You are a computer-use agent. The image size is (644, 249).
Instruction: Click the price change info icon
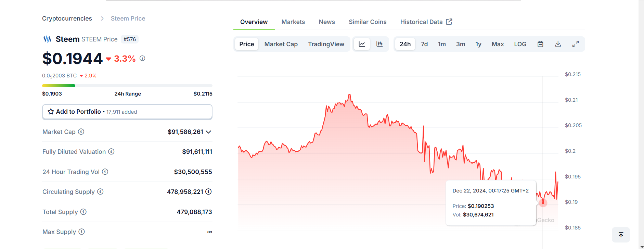pos(142,59)
